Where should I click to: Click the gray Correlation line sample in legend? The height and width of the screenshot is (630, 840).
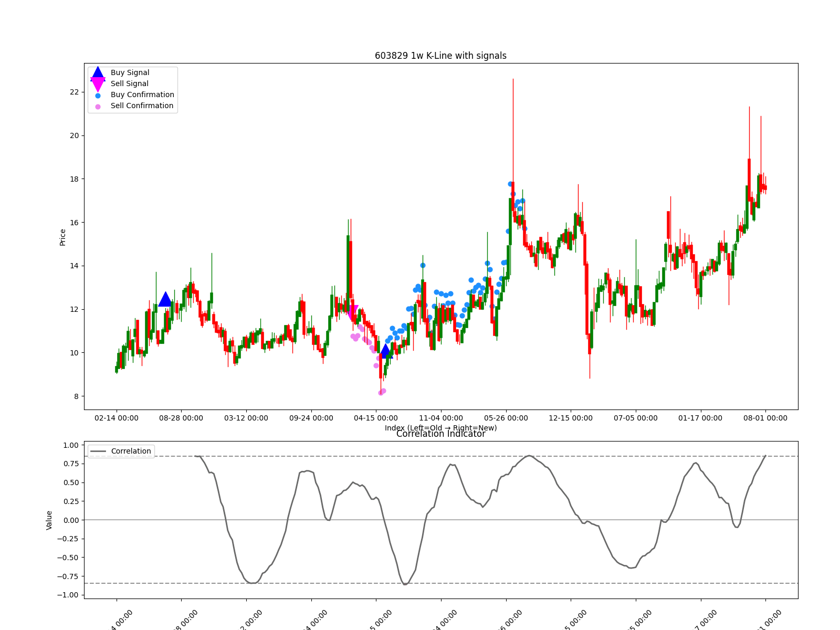(98, 451)
